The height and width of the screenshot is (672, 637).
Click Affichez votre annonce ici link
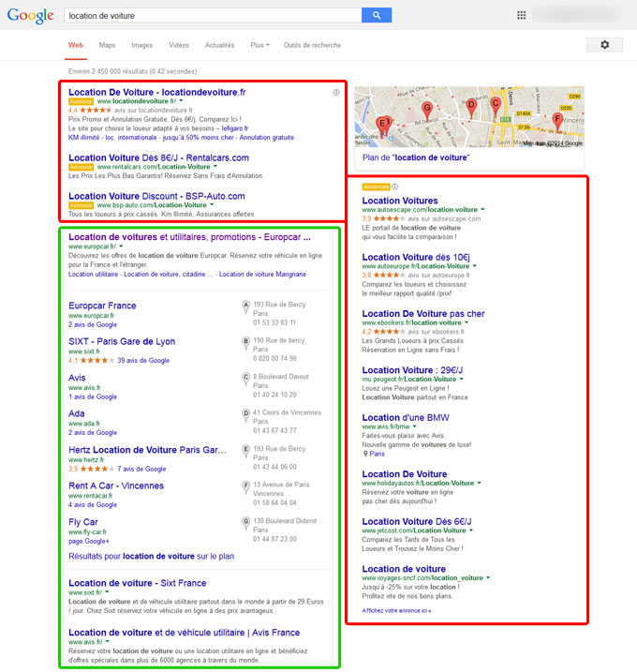pyautogui.click(x=396, y=611)
